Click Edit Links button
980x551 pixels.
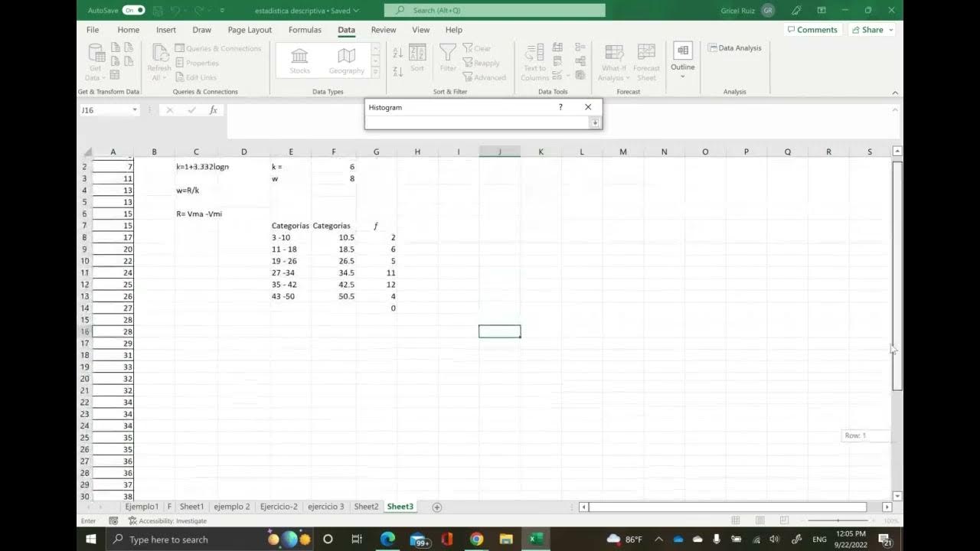pyautogui.click(x=196, y=77)
